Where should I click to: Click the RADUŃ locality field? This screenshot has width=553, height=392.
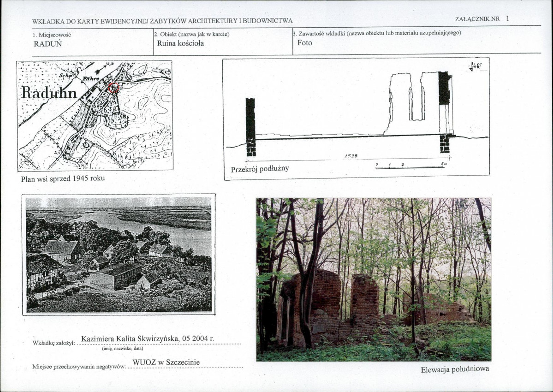[x=48, y=44]
